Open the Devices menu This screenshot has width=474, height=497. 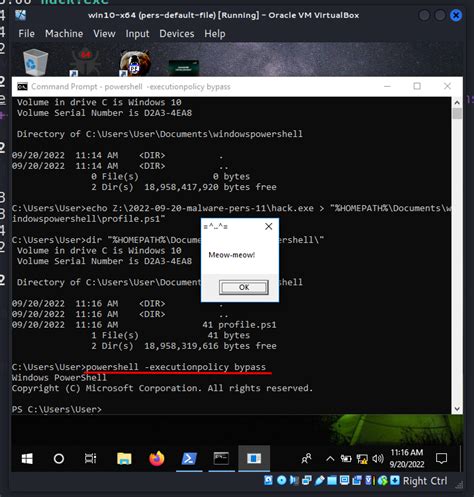click(x=177, y=34)
